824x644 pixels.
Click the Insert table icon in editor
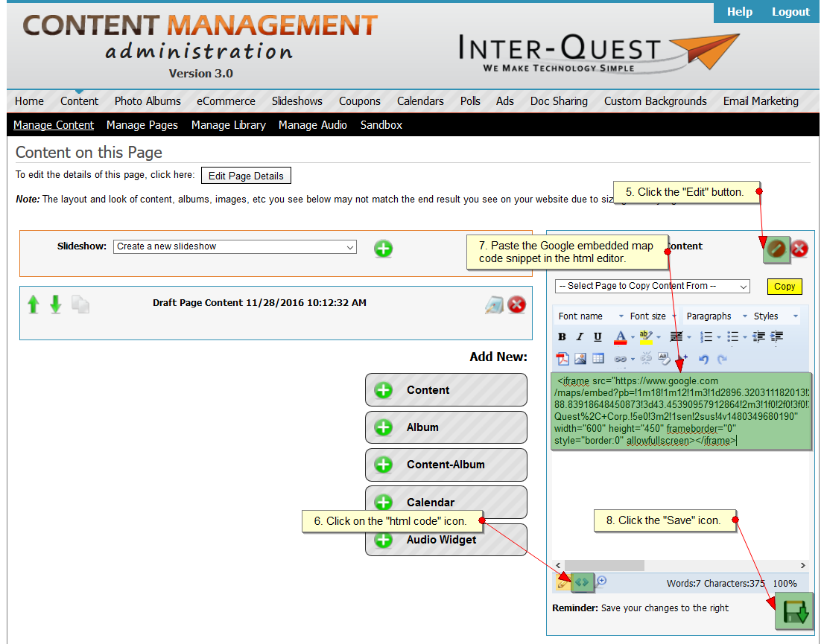pos(598,359)
